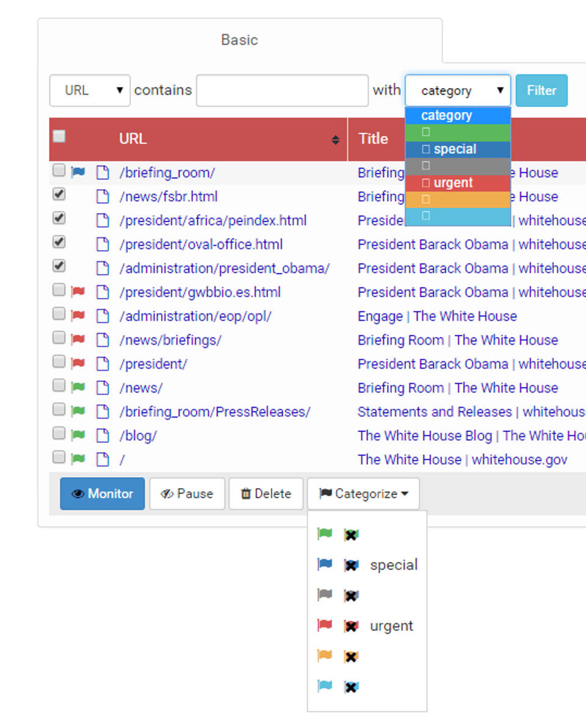
Task: Assign light blue flag in Categorize menu
Action: click(x=325, y=686)
